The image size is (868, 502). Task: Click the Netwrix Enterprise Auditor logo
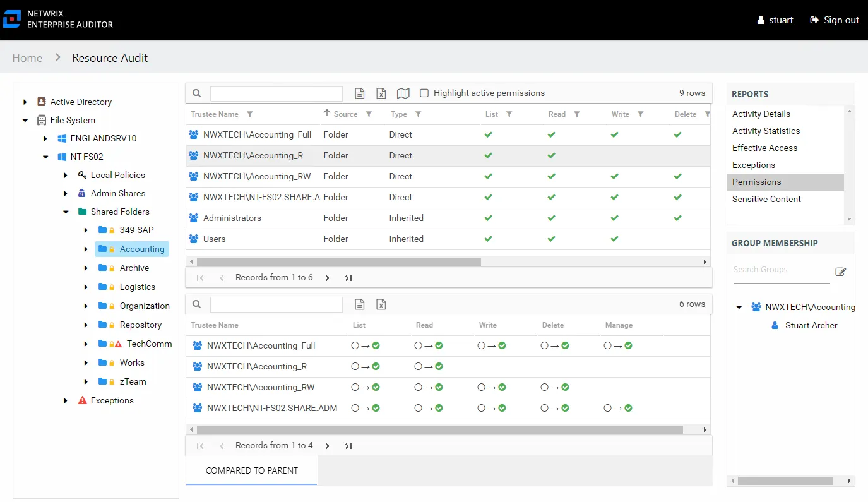pyautogui.click(x=58, y=19)
